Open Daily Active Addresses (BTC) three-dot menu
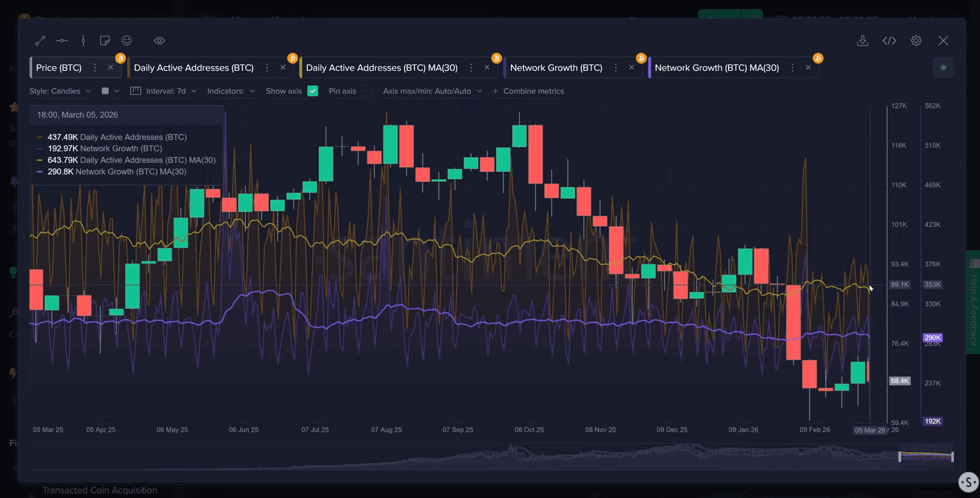 coord(267,68)
